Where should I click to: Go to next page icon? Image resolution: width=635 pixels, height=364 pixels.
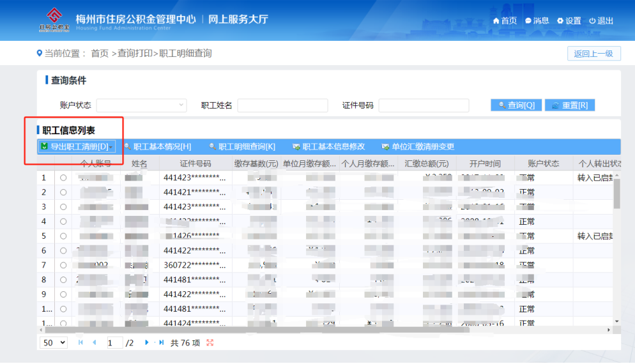[x=146, y=342]
